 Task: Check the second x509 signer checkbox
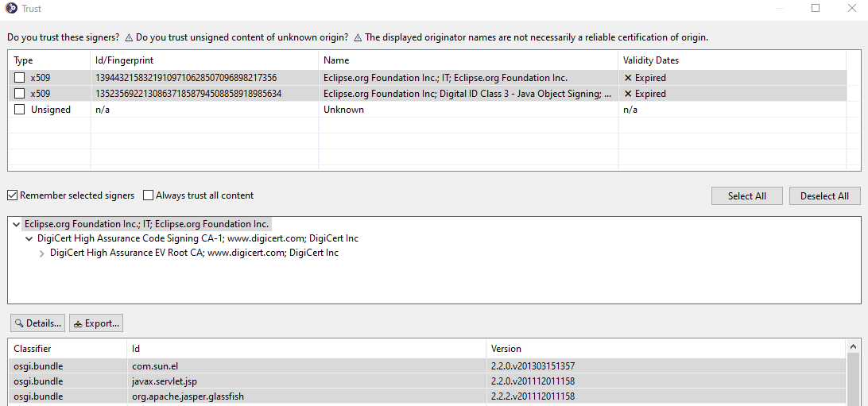pos(20,94)
